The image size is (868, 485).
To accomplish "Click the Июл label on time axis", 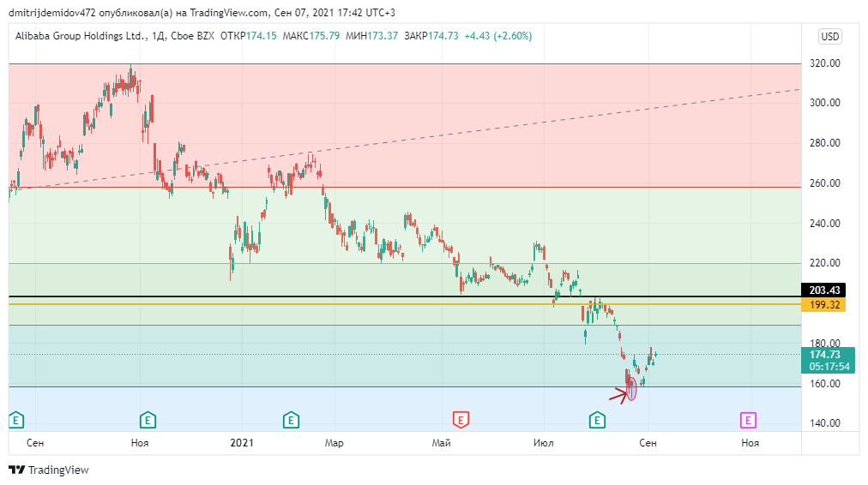I will tap(543, 443).
